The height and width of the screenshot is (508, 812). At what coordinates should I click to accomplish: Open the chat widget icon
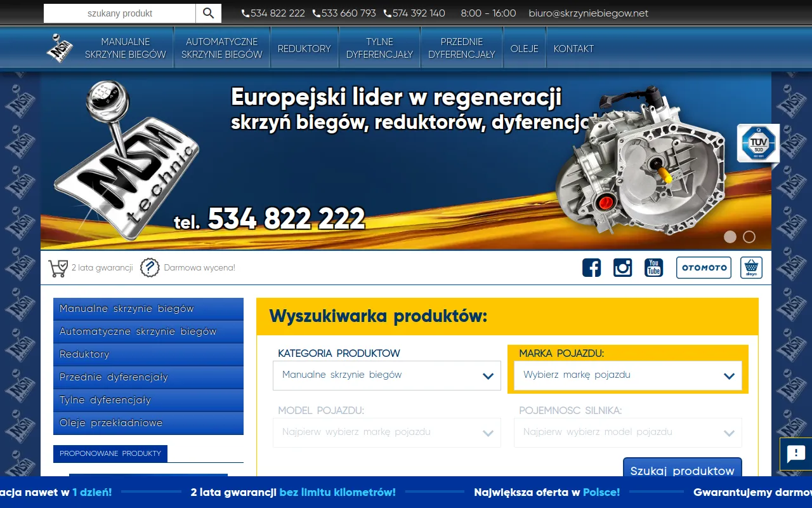[x=796, y=454]
